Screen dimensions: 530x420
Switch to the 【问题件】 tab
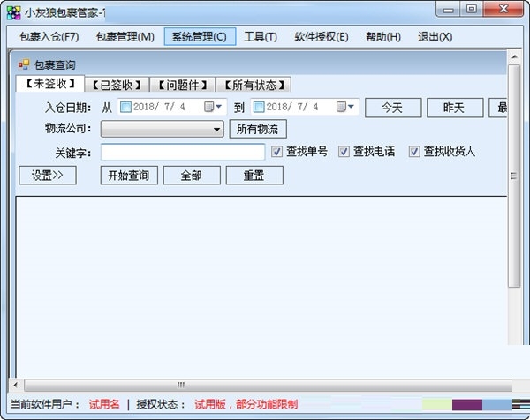point(183,85)
